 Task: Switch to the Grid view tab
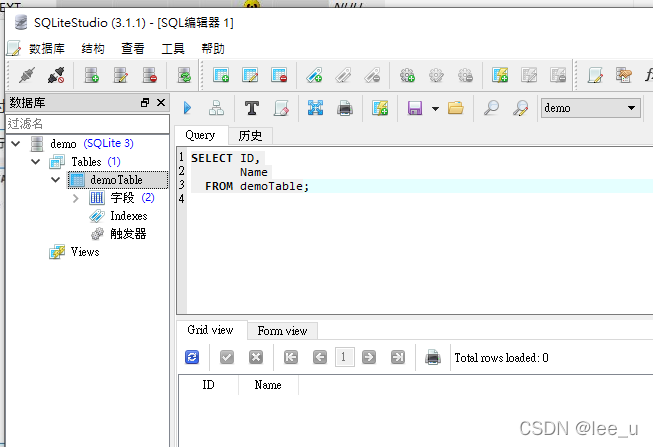[x=210, y=330]
